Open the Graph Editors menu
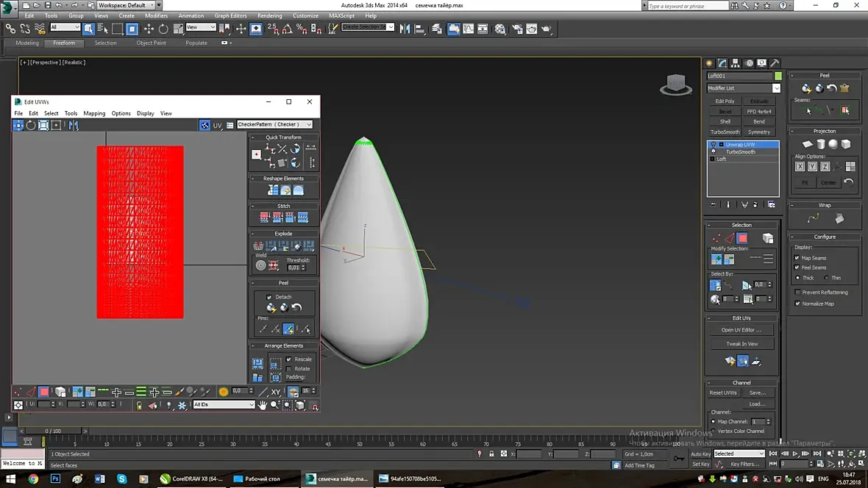868x488 pixels. (x=230, y=15)
